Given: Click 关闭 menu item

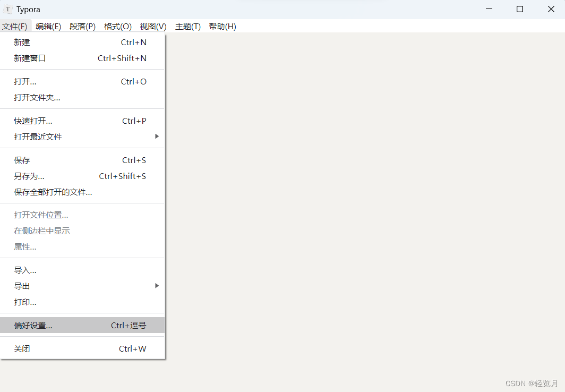Looking at the screenshot, I should tap(82, 348).
